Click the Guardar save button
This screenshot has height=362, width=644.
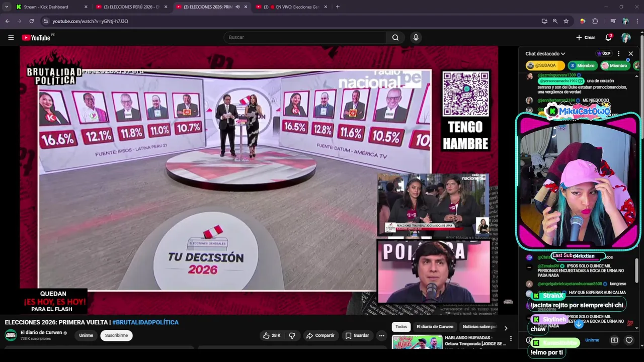(357, 335)
